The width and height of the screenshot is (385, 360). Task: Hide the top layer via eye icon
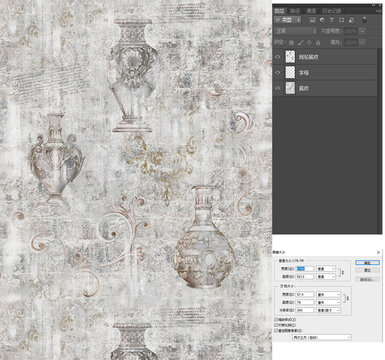(278, 57)
